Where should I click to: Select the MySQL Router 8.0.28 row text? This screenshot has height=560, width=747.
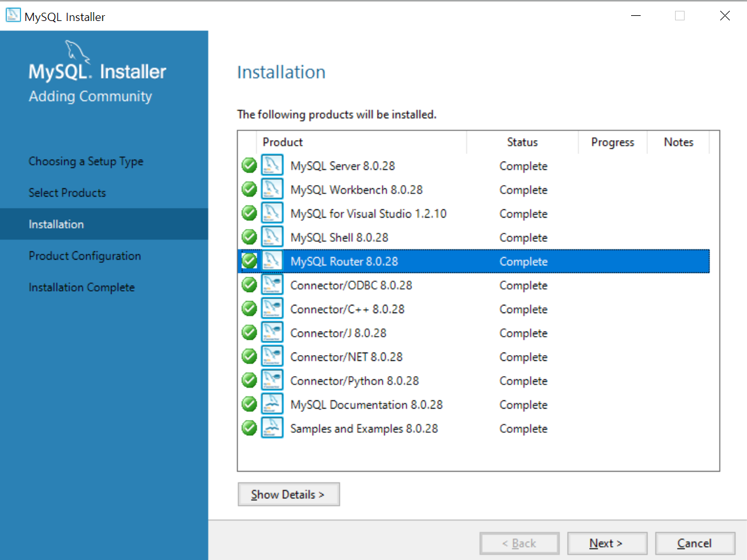click(344, 261)
